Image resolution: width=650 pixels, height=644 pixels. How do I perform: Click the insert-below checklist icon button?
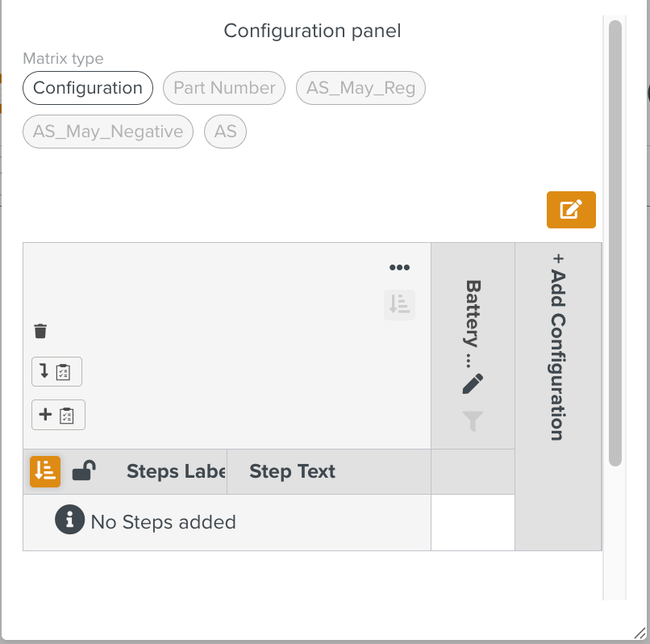click(x=56, y=372)
